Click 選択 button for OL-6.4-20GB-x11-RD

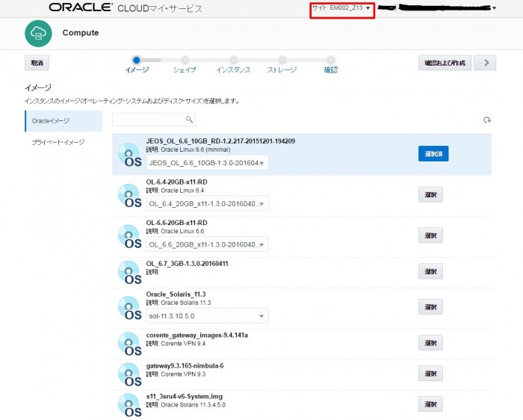(430, 194)
